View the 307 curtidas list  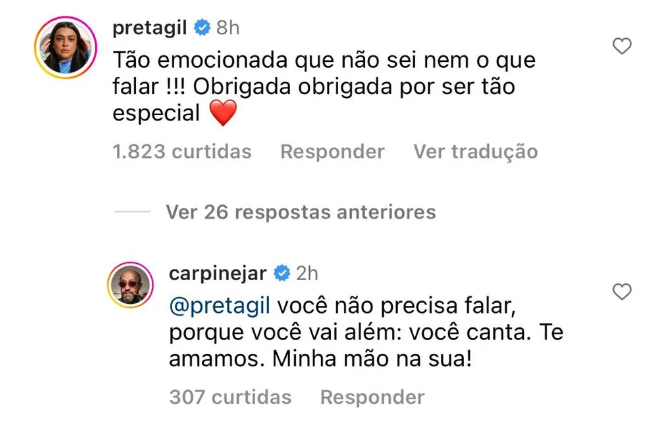(x=230, y=397)
